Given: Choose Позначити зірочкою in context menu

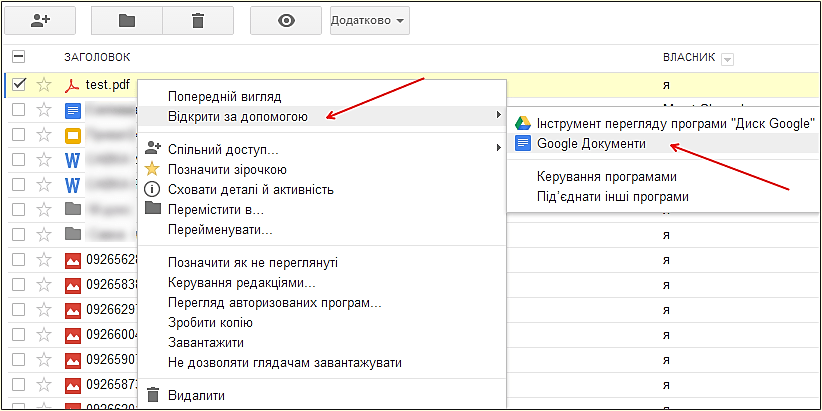Looking at the screenshot, I should click(x=321, y=170).
